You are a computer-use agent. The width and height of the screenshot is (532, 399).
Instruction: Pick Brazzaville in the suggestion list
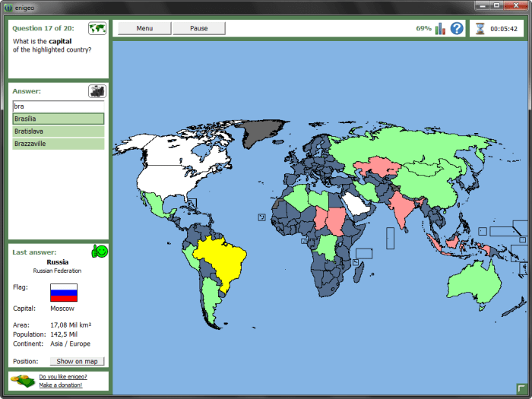click(58, 144)
